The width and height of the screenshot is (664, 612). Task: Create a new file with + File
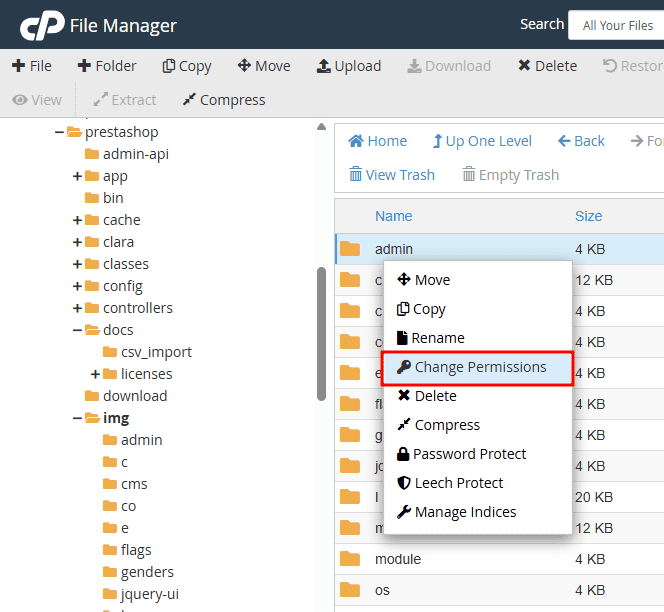[32, 66]
